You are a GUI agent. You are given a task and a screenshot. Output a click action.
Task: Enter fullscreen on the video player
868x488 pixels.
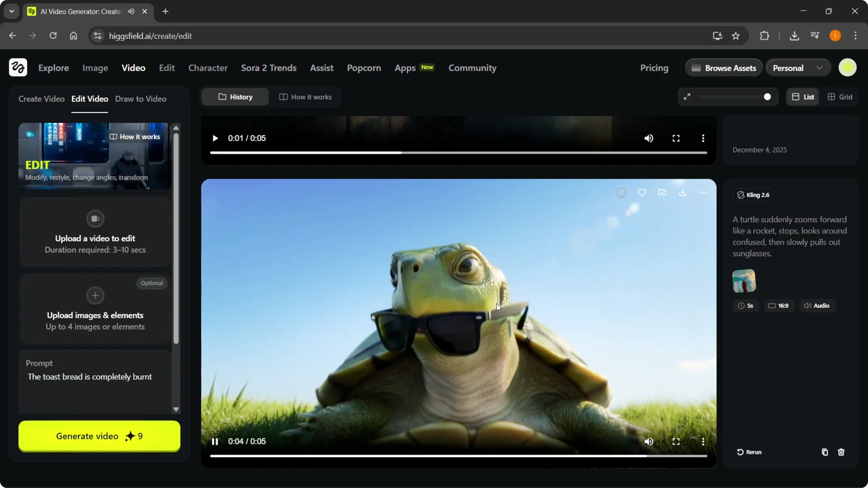coord(676,441)
